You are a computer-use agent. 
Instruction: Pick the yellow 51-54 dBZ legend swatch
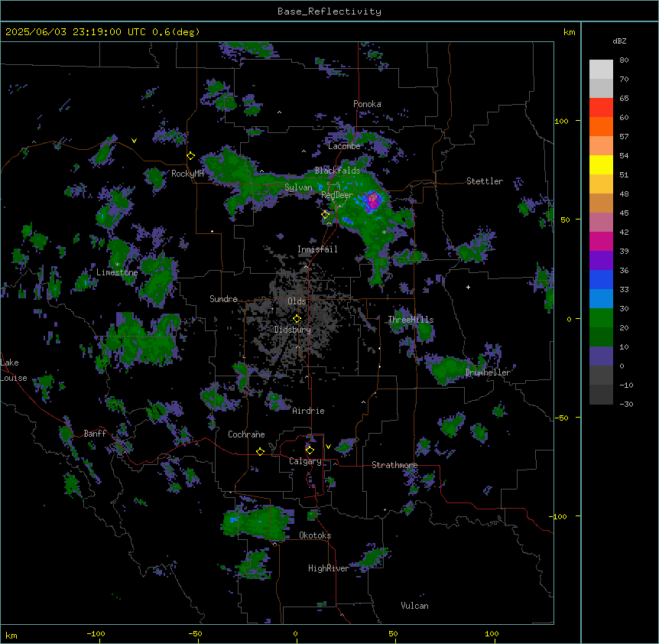pyautogui.click(x=601, y=164)
